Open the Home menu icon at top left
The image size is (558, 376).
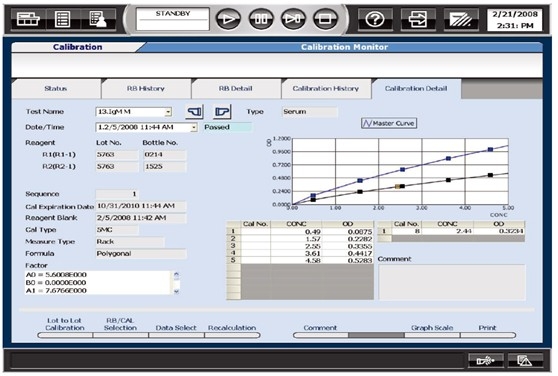point(28,19)
